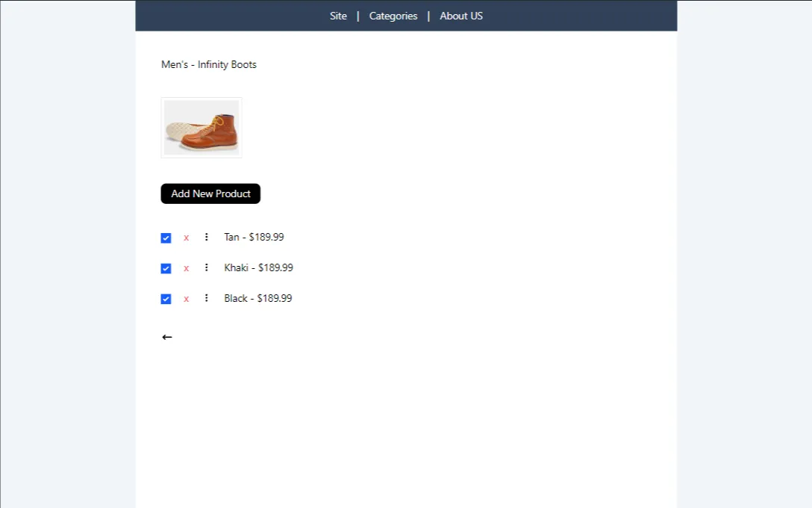Image resolution: width=812 pixels, height=508 pixels.
Task: Select the Tan - $189.99 label
Action: (254, 237)
